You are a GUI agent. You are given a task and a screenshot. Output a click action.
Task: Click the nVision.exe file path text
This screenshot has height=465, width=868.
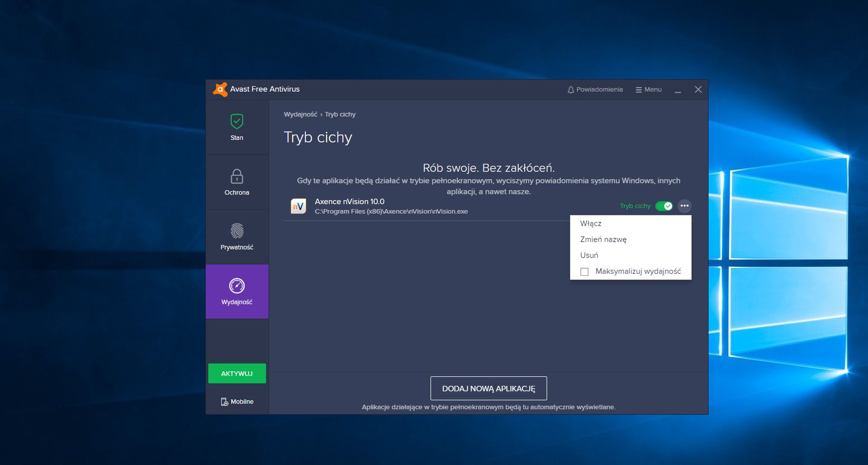[391, 211]
